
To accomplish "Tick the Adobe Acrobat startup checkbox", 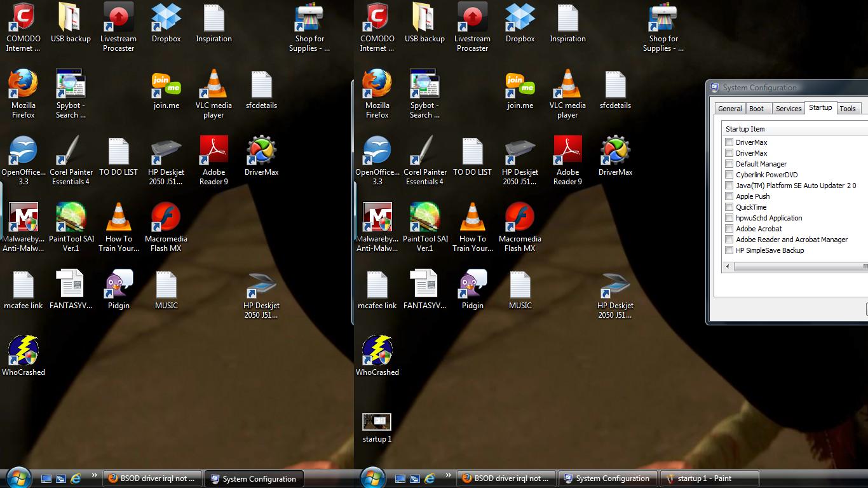I will [x=729, y=229].
